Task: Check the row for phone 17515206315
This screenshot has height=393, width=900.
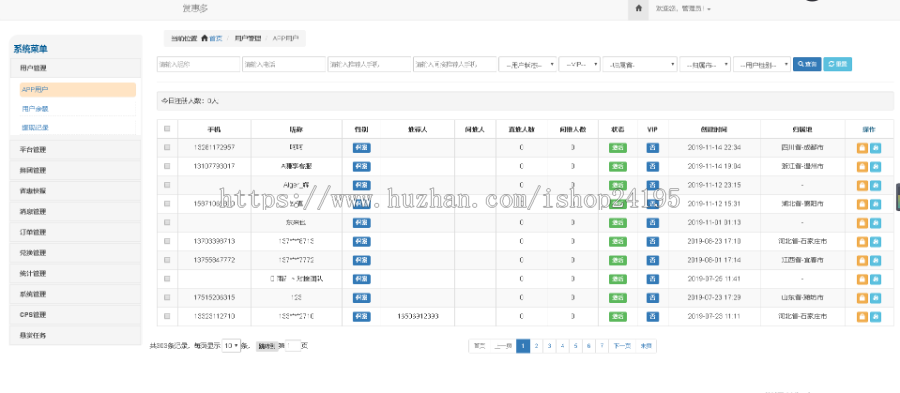Action: [x=167, y=297]
